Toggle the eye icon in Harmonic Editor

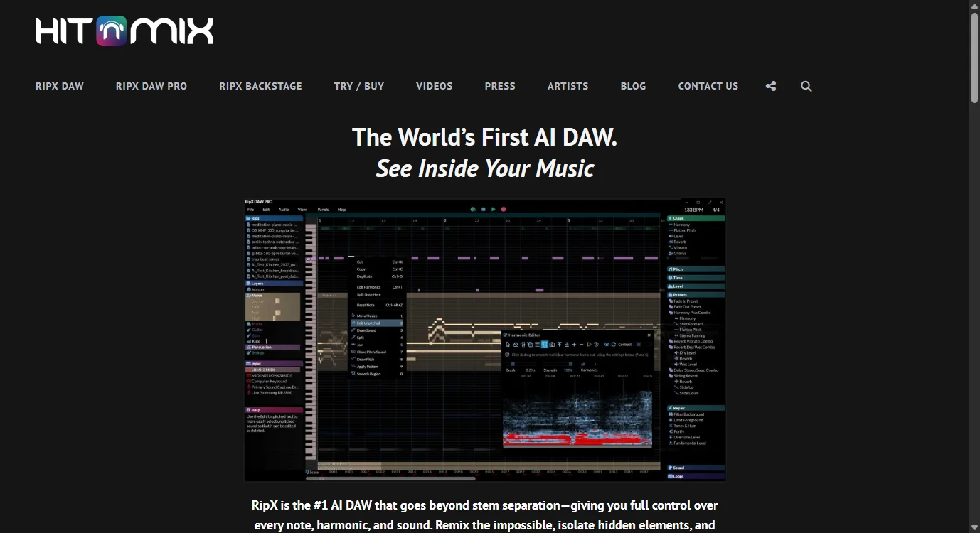coord(607,345)
